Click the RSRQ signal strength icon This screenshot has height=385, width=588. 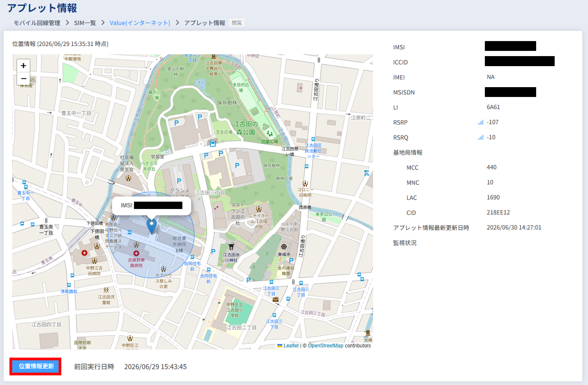480,137
